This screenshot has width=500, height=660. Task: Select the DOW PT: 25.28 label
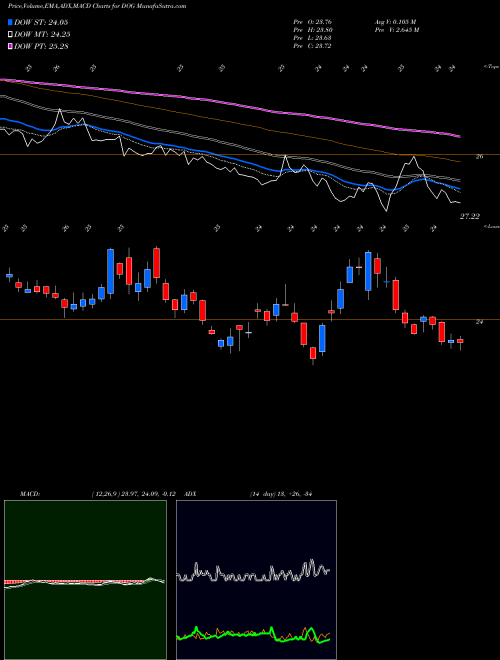pos(41,46)
